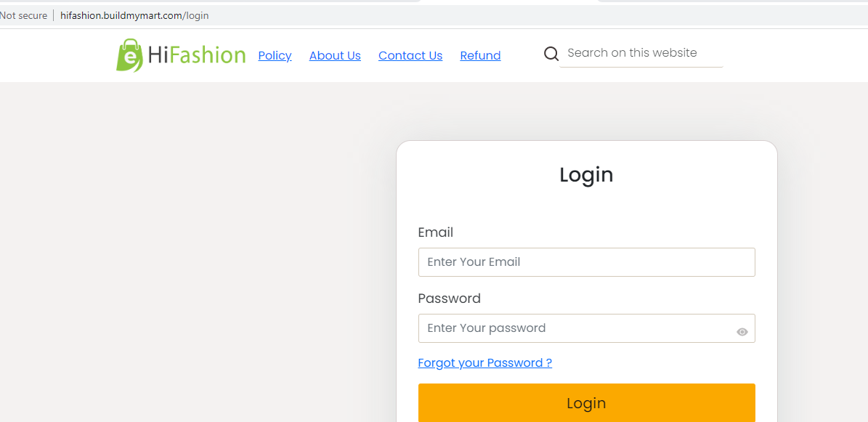Image resolution: width=868 pixels, height=422 pixels.
Task: Open the Not secure site info indicator
Action: tap(24, 15)
